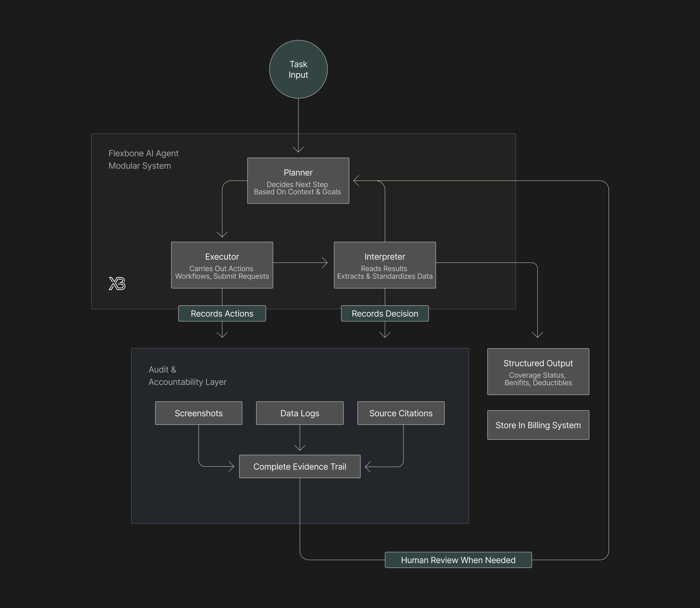The image size is (700, 608).
Task: Click the Task Input circle
Action: [x=298, y=69]
